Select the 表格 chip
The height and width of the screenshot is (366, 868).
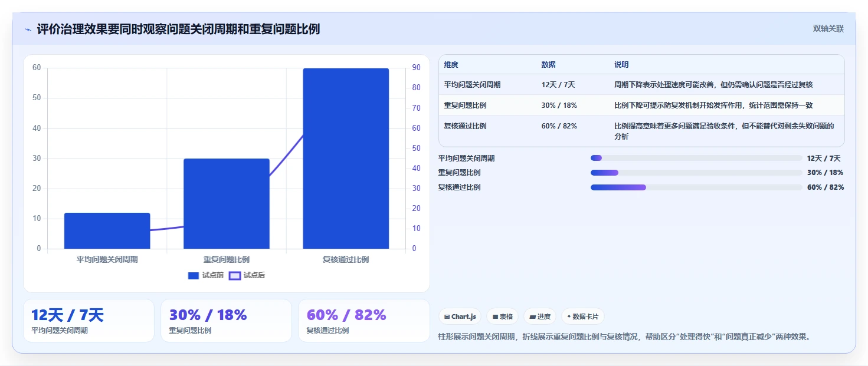[503, 316]
